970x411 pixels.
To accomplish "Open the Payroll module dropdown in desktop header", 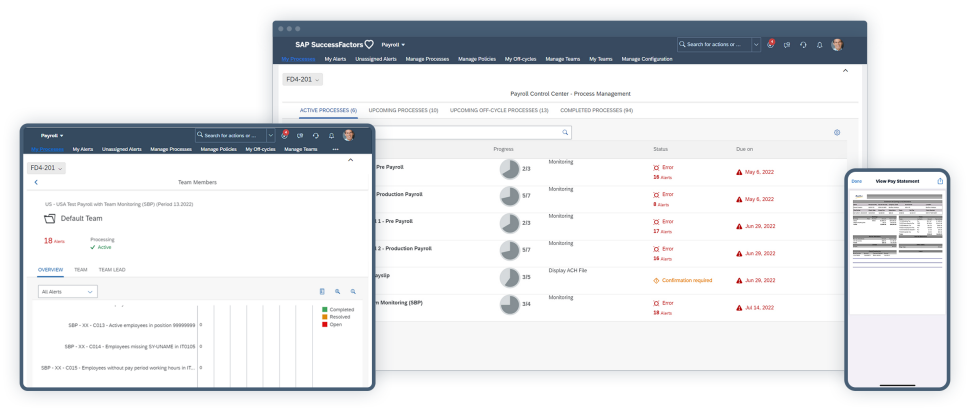I will coord(393,45).
